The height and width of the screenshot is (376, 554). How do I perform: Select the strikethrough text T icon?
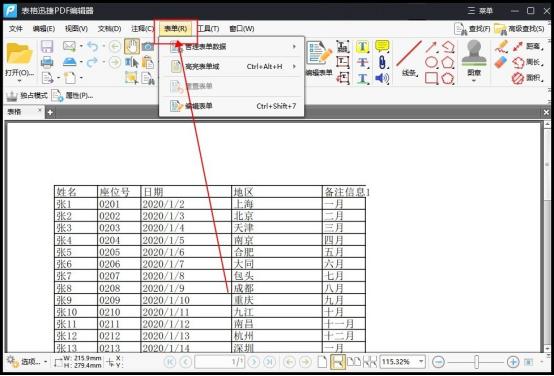pyautogui.click(x=363, y=62)
